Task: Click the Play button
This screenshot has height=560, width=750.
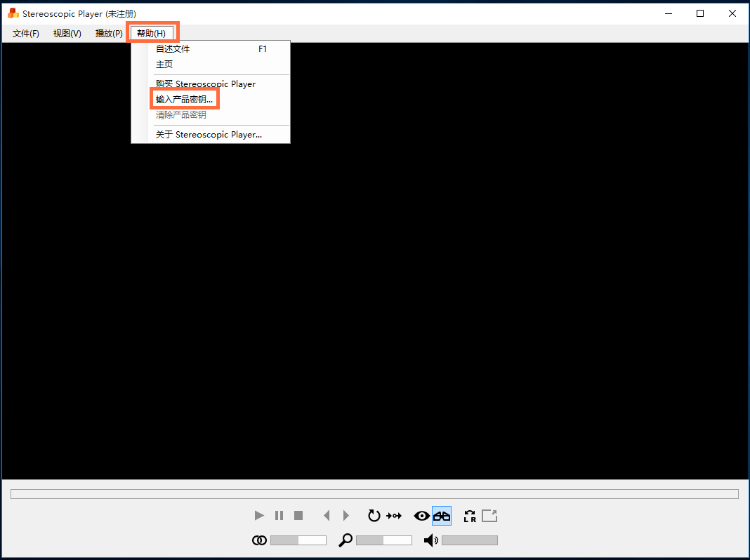Action: [259, 516]
